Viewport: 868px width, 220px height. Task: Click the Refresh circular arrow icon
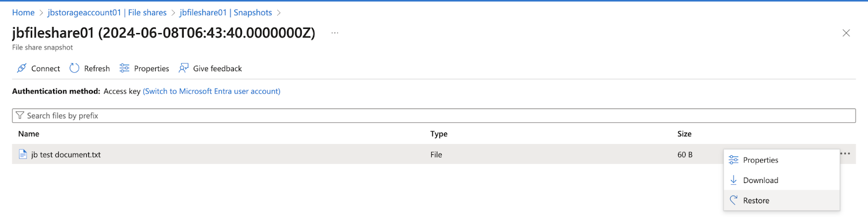coord(74,68)
